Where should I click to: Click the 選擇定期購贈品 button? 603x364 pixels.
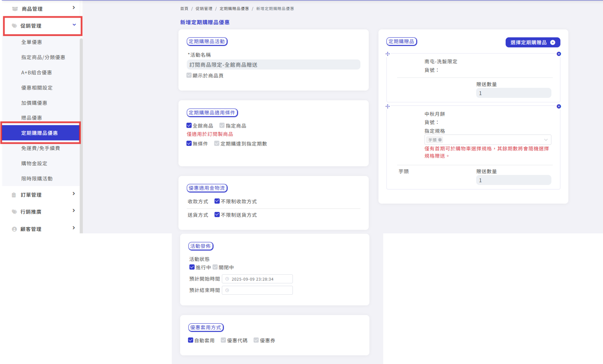533,42
